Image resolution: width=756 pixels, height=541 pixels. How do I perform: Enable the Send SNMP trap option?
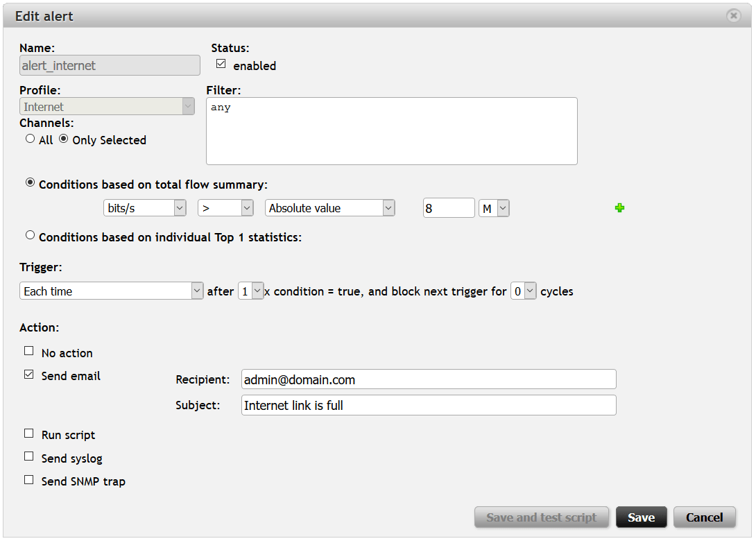point(29,479)
